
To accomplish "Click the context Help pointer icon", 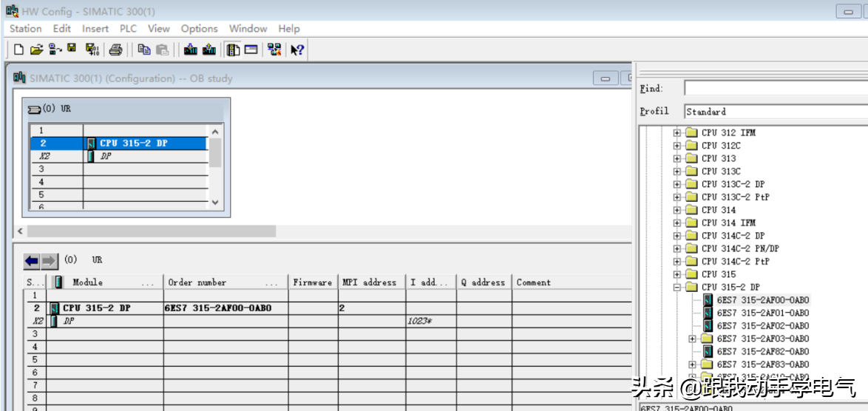I will [x=297, y=50].
